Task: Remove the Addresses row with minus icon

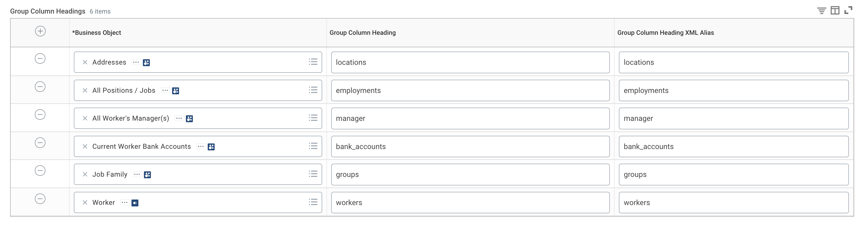Action: click(x=40, y=59)
